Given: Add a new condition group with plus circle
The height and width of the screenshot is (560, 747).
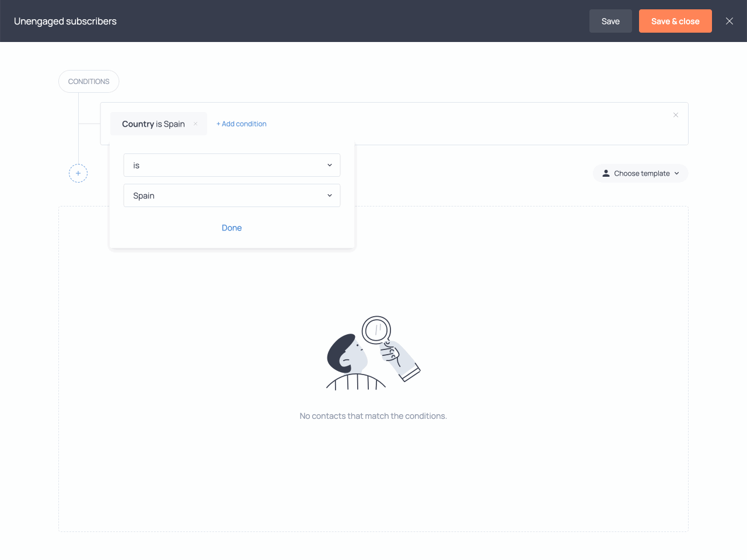Looking at the screenshot, I should 78,173.
